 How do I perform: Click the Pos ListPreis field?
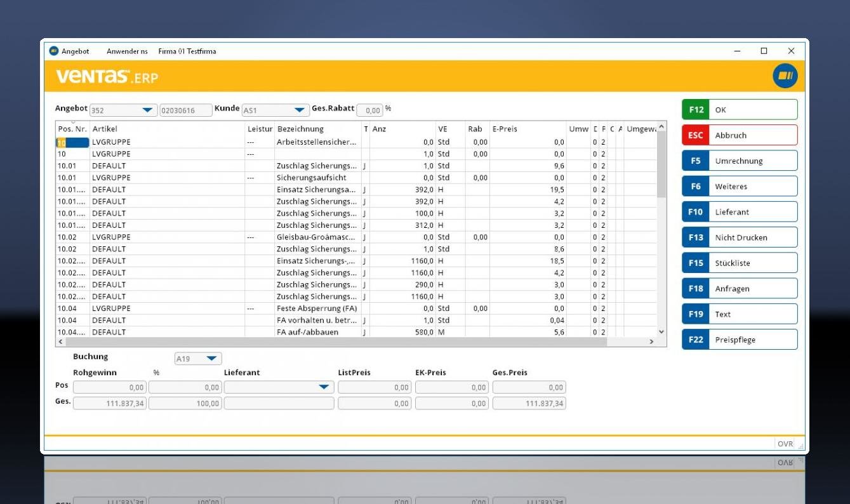[x=375, y=387]
